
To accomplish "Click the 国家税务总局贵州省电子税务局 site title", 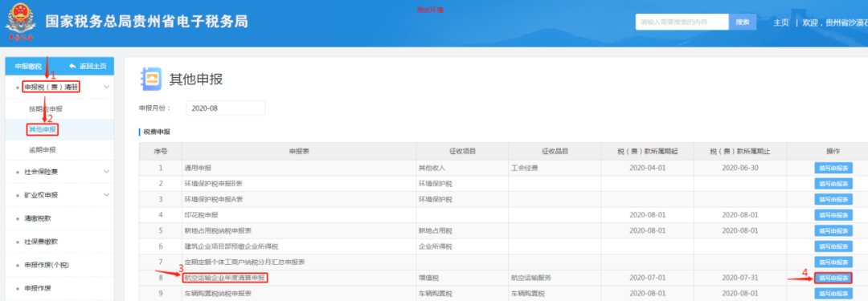I will (146, 22).
